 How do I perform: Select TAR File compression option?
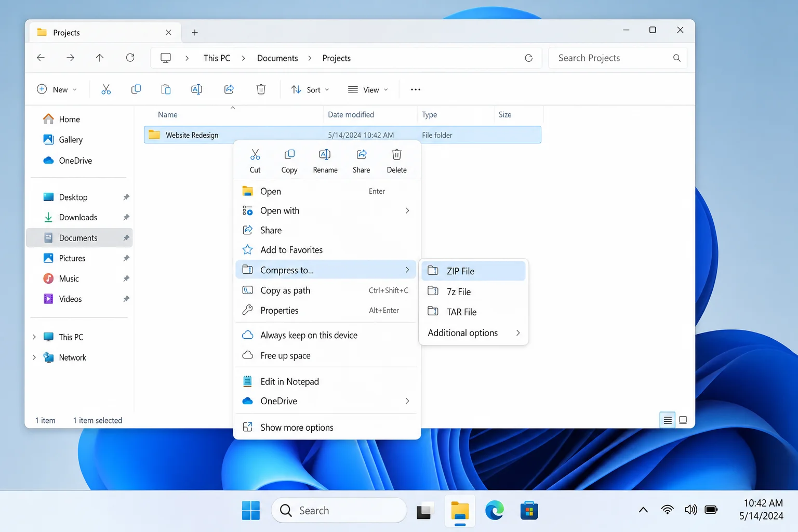click(474, 312)
